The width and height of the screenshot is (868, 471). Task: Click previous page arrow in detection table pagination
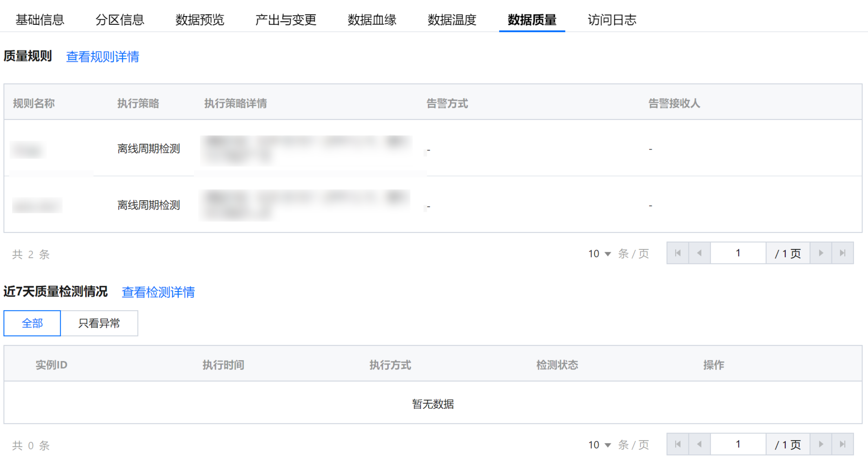[700, 444]
